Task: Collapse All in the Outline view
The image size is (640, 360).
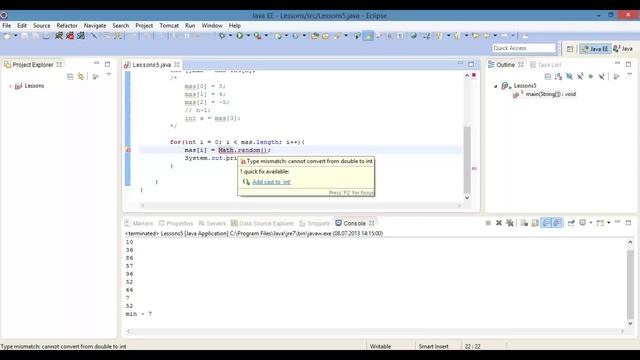Action: (548, 76)
